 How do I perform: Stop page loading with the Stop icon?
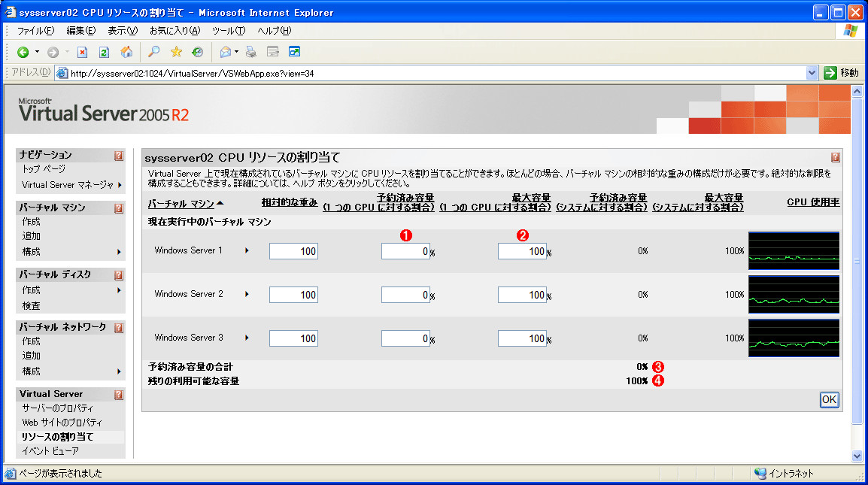(82, 52)
